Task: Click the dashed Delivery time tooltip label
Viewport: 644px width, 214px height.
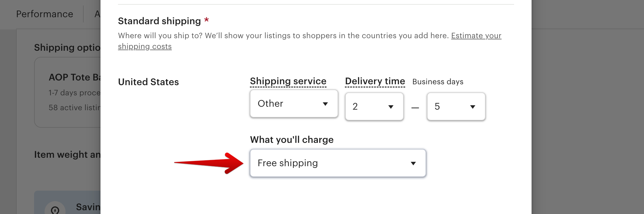Action: click(375, 81)
